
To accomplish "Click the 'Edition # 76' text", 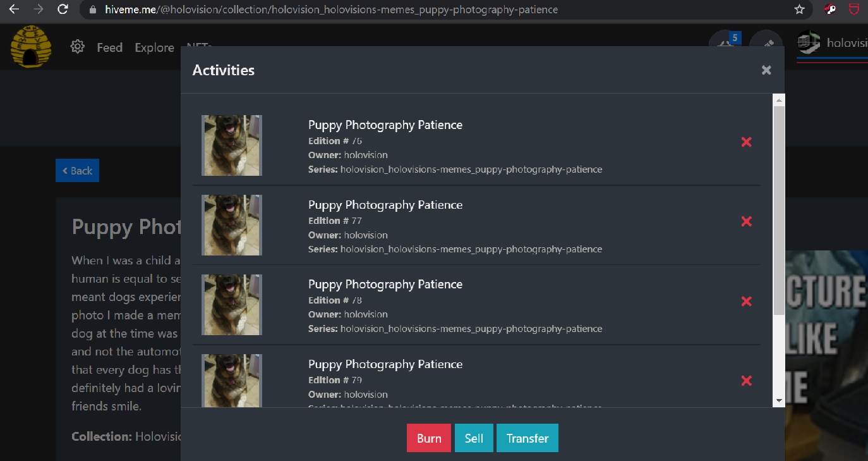I will (x=335, y=141).
